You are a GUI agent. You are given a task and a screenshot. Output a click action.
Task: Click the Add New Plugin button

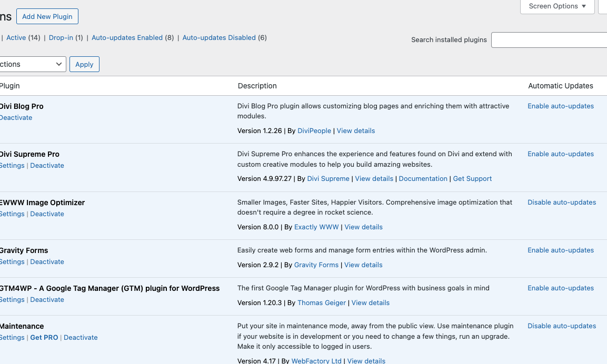click(47, 16)
